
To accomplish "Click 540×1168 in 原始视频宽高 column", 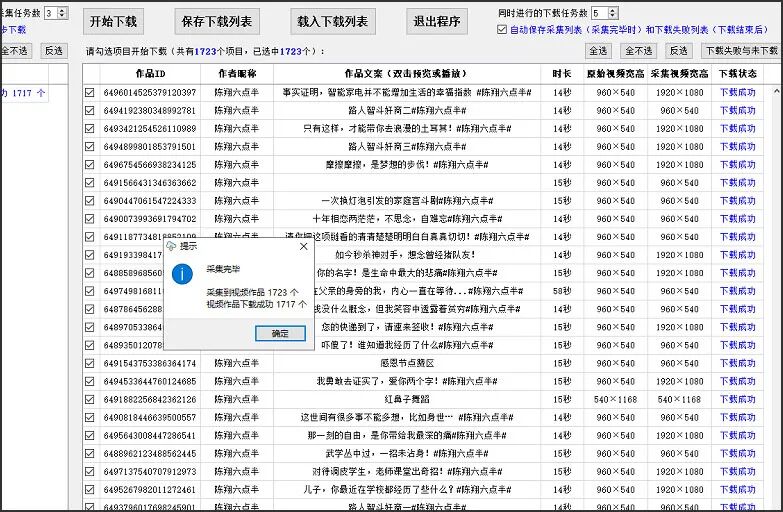I will pyautogui.click(x=615, y=399).
